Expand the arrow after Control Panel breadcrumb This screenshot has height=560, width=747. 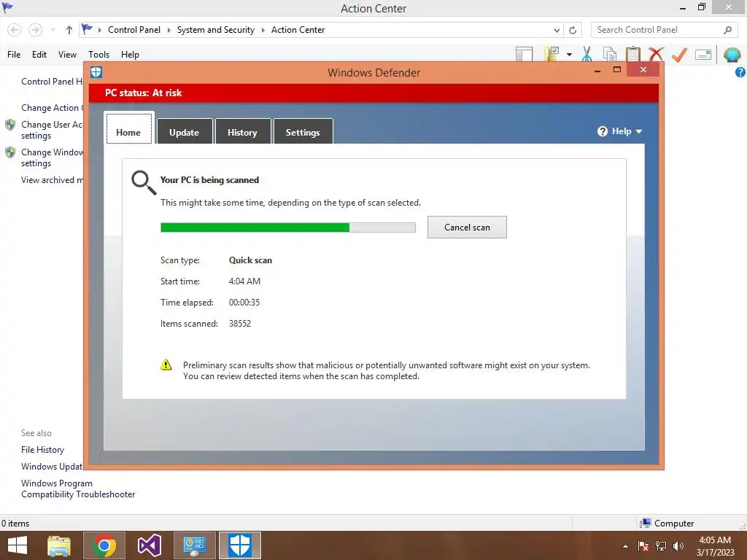coord(169,30)
